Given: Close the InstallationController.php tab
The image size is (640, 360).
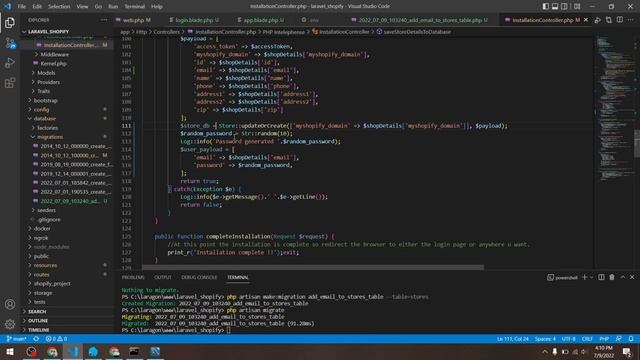Looking at the screenshot, I should pyautogui.click(x=586, y=20).
